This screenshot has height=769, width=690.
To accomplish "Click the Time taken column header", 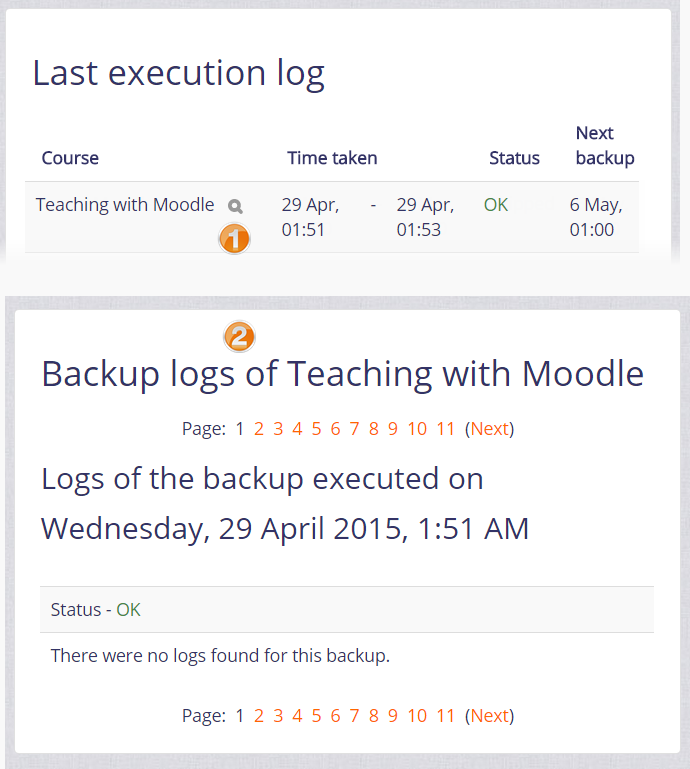I will tap(332, 158).
